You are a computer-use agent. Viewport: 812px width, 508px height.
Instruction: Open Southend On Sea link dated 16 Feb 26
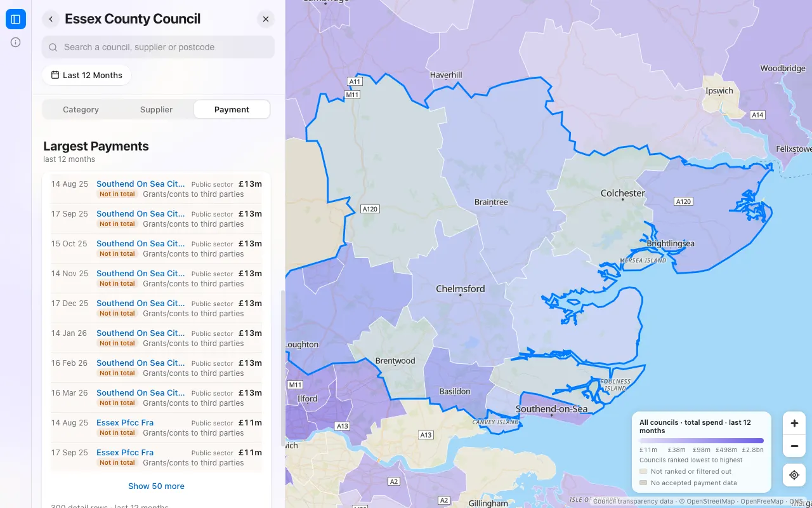pos(141,363)
